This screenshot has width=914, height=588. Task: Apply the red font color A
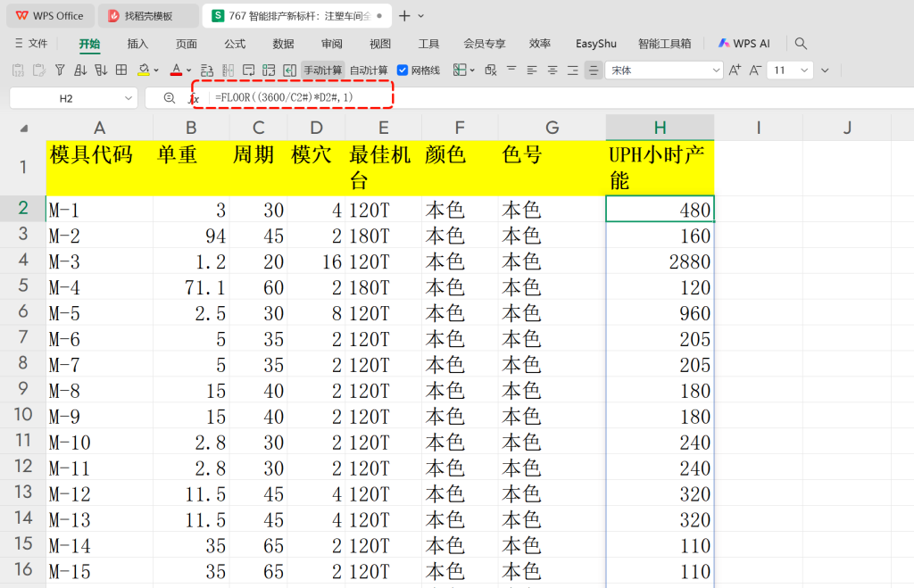pos(176,70)
